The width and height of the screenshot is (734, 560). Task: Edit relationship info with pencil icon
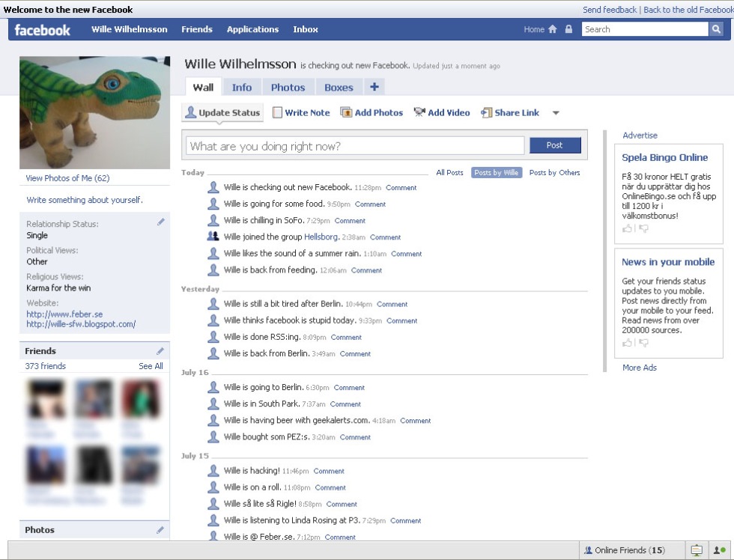(x=160, y=222)
